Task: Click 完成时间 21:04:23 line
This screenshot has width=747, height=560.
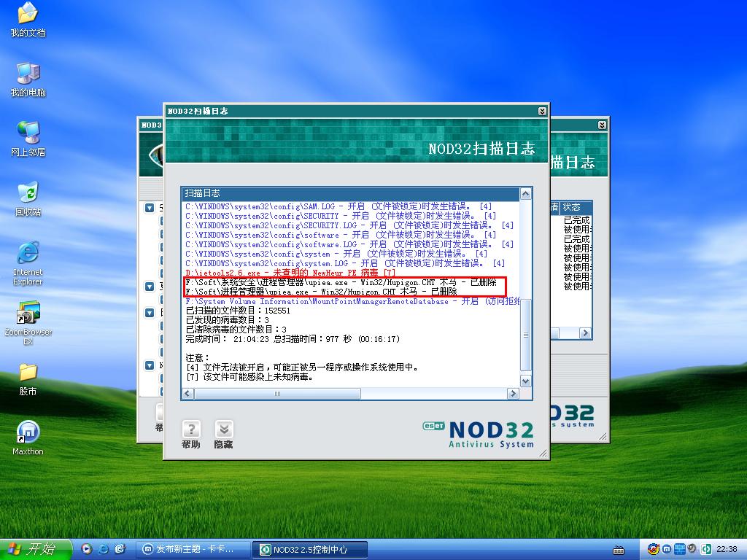Action: (x=293, y=339)
